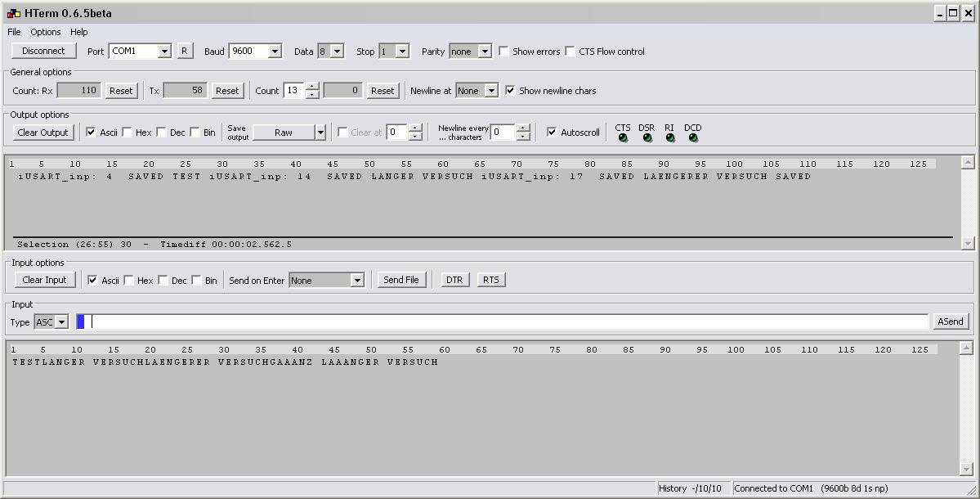
Task: Click the RI status LED indicator
Action: 670,138
